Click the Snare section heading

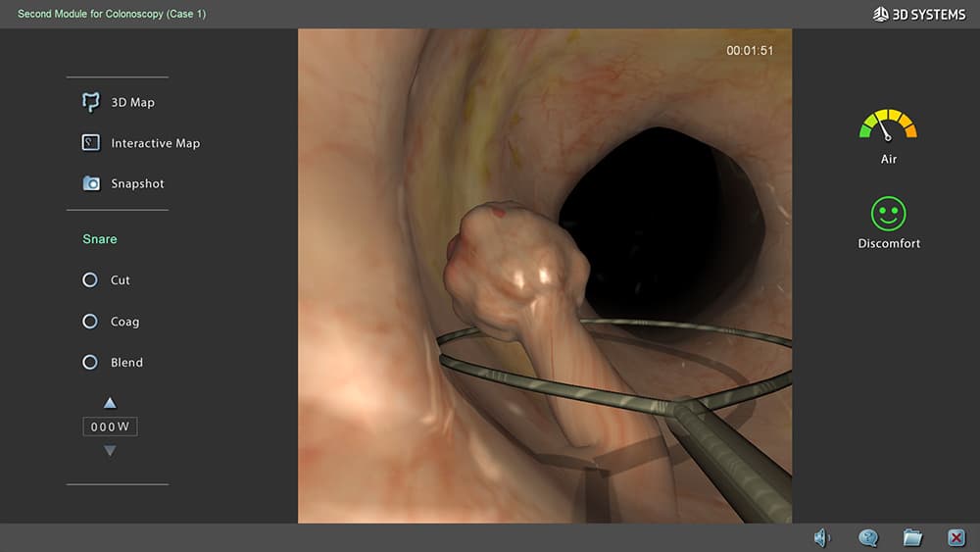coord(100,239)
